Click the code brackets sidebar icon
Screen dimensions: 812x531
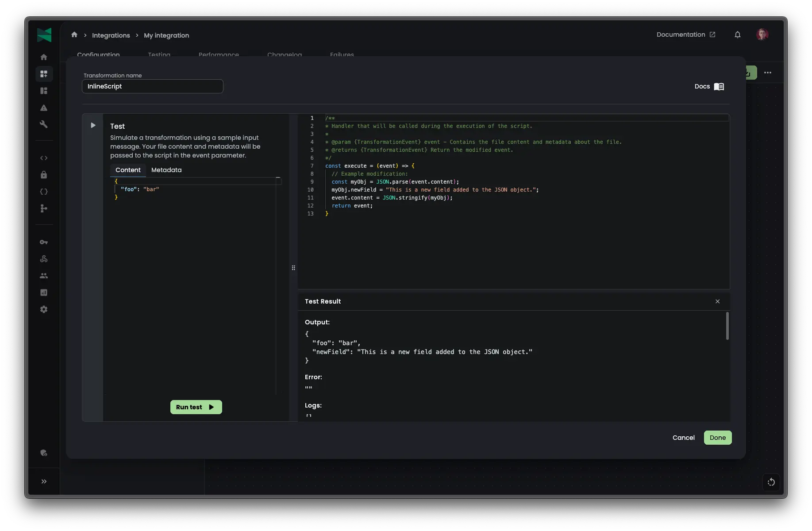44,158
